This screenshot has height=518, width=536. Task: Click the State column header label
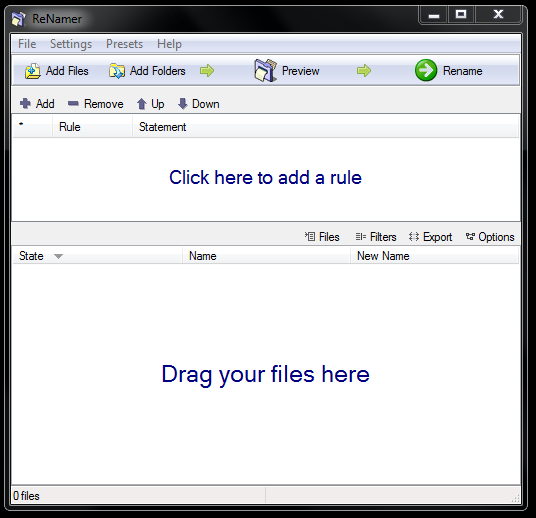pyautogui.click(x=31, y=256)
